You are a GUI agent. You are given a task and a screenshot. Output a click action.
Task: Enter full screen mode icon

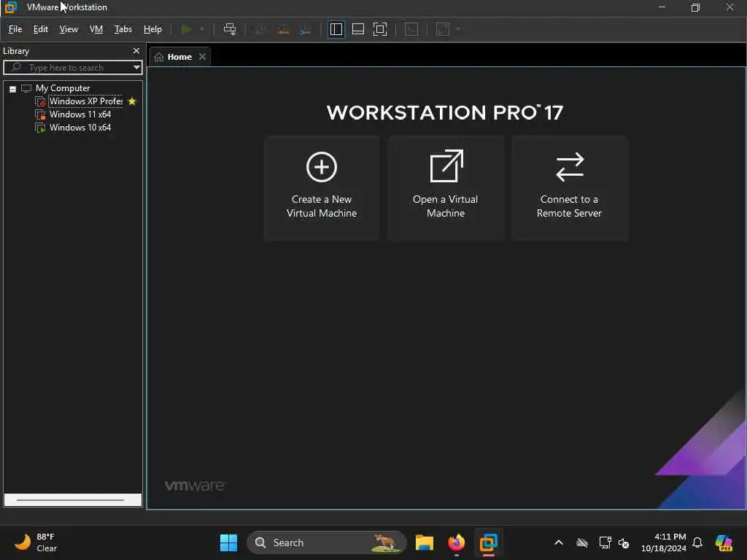(379, 29)
